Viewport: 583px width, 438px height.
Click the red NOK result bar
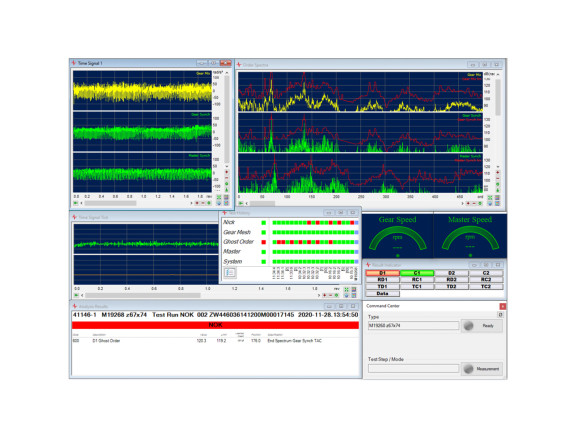click(215, 325)
